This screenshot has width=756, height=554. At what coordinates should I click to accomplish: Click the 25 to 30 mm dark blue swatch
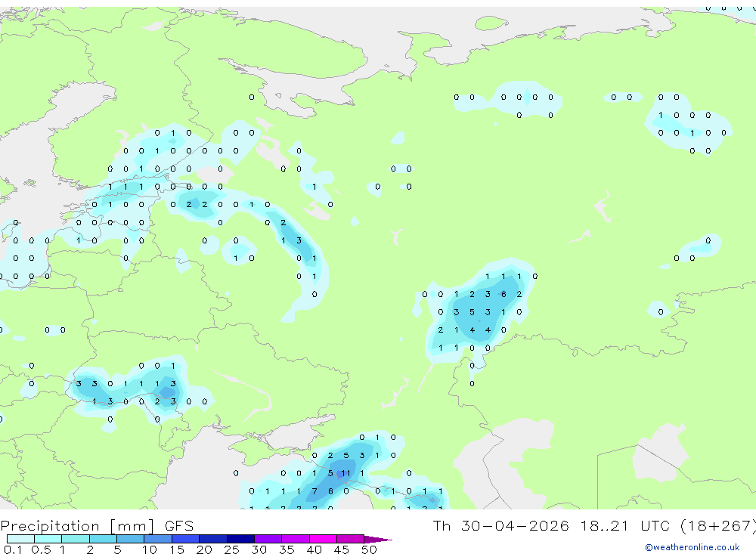240,539
